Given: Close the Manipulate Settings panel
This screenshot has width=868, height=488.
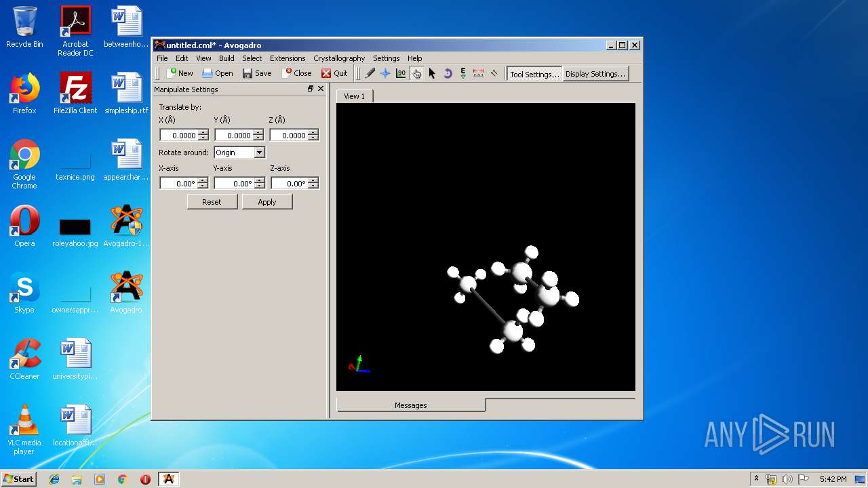Looking at the screenshot, I should click(x=321, y=89).
